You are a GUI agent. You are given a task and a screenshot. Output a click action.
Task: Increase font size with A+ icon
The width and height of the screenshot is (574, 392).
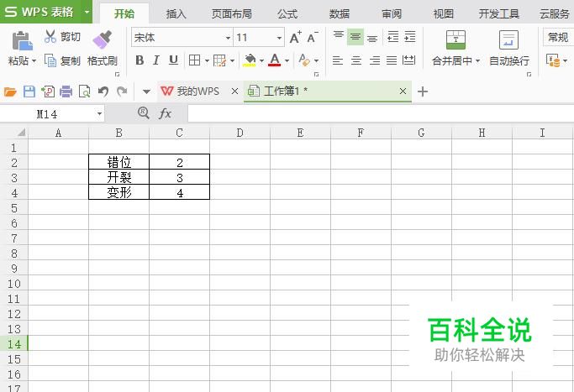296,37
